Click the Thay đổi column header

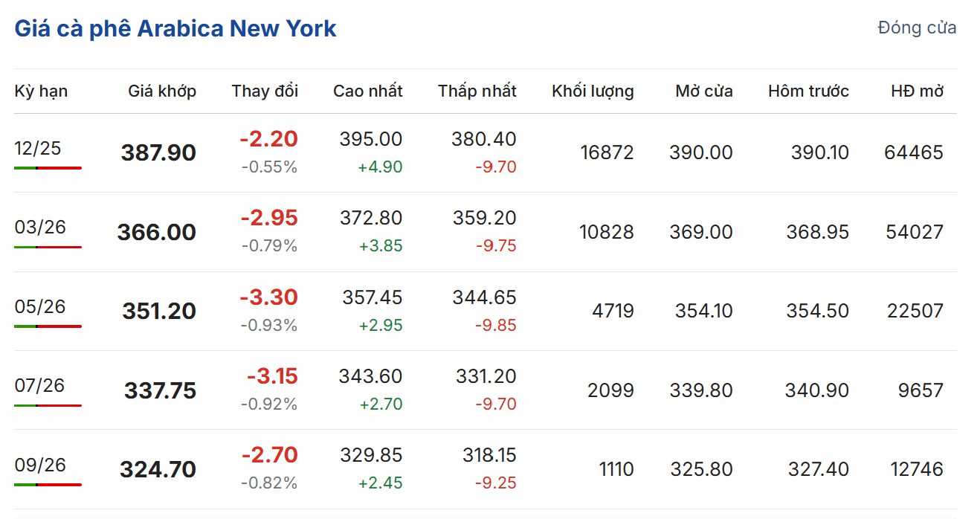pos(265,91)
